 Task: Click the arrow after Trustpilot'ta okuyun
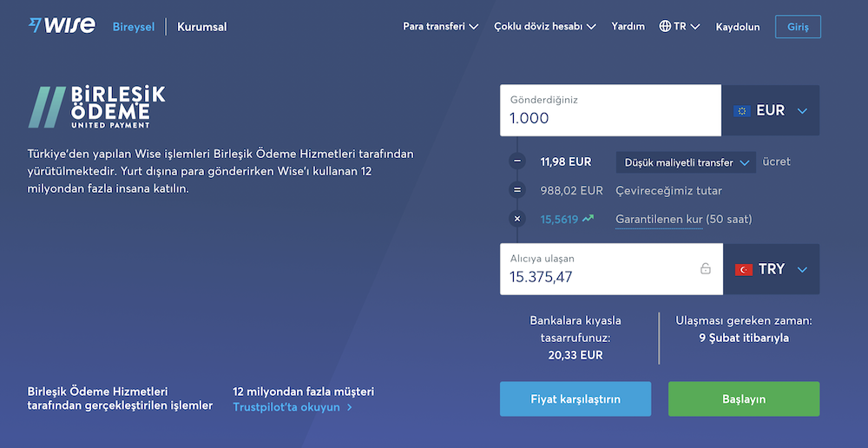pyautogui.click(x=349, y=407)
